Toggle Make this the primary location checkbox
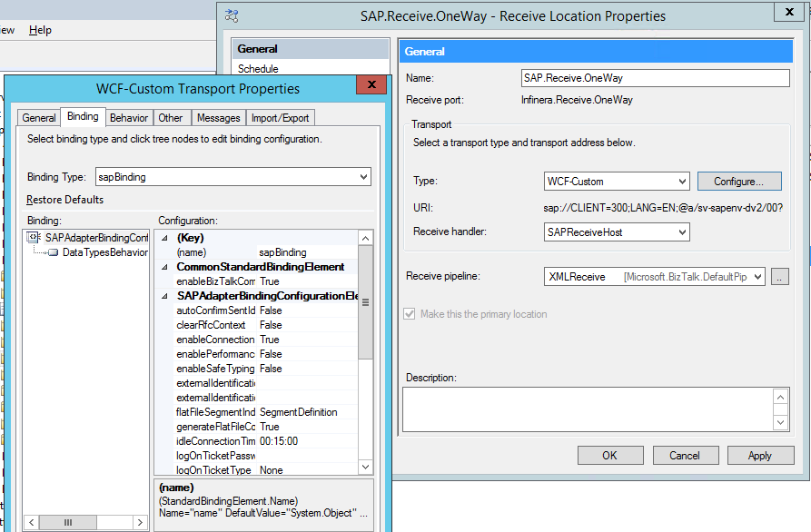The image size is (811, 532). point(409,314)
